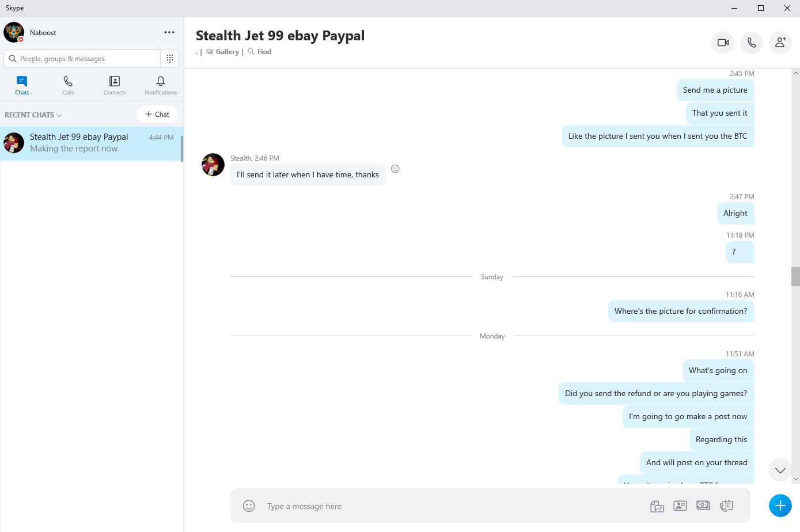
Task: Open the chat Gallery
Action: (x=223, y=52)
